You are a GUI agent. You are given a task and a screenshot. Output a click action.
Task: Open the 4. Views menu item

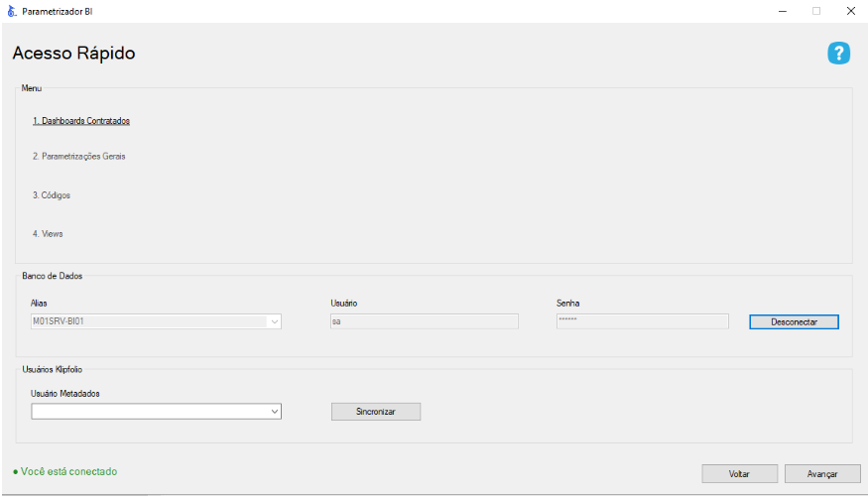[48, 234]
